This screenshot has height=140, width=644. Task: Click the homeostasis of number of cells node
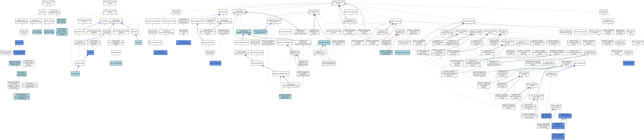pos(183,32)
